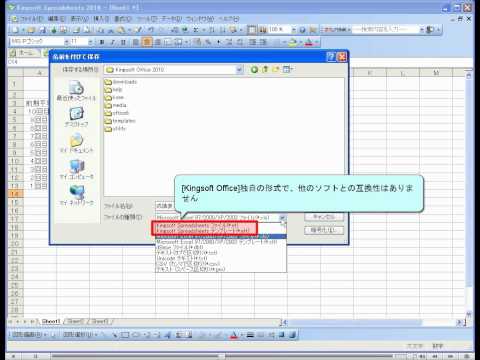Collapse the file type dropdown arrow
Viewport: 480px width, 360px height.
click(x=283, y=217)
